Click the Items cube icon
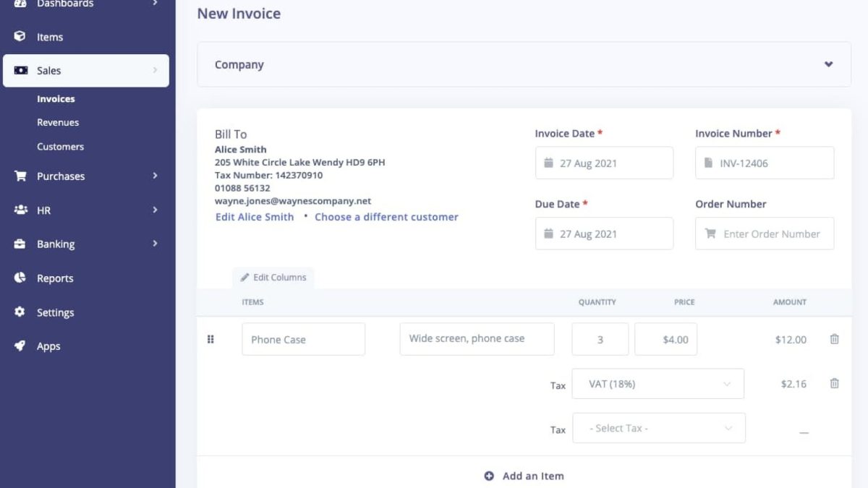Image resolution: width=868 pixels, height=488 pixels. click(x=20, y=36)
